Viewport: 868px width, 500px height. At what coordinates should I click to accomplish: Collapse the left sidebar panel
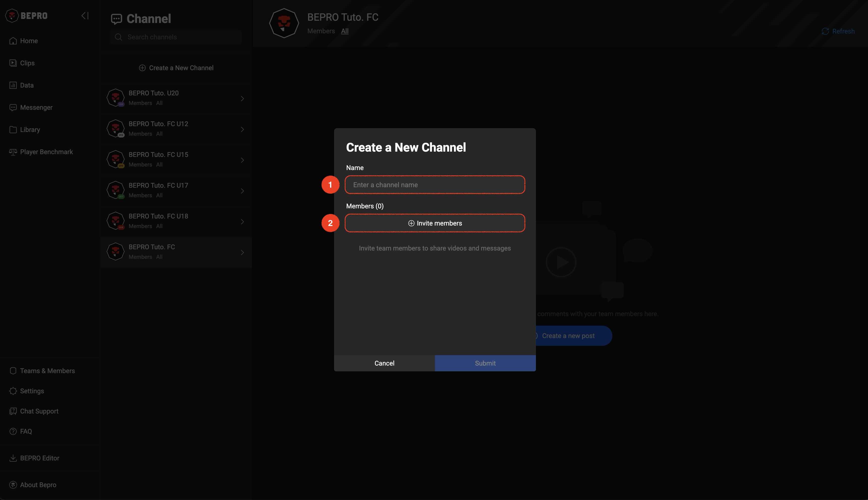[x=85, y=16]
